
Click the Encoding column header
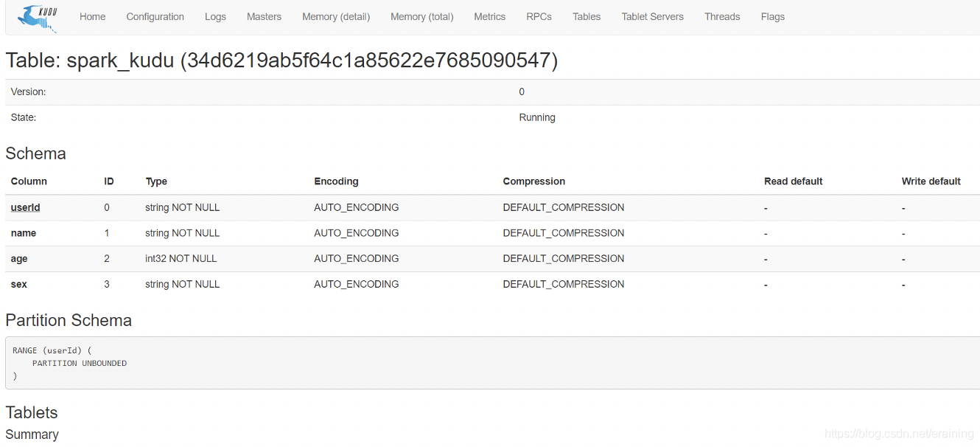(336, 181)
